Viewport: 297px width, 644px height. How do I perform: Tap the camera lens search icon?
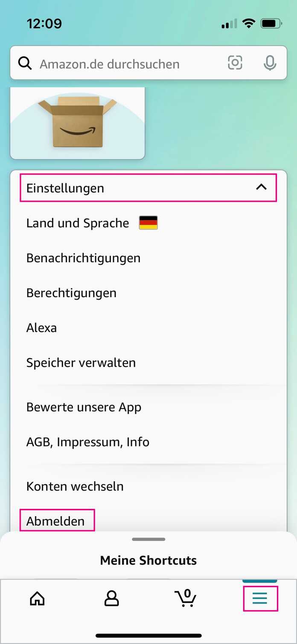pos(235,63)
